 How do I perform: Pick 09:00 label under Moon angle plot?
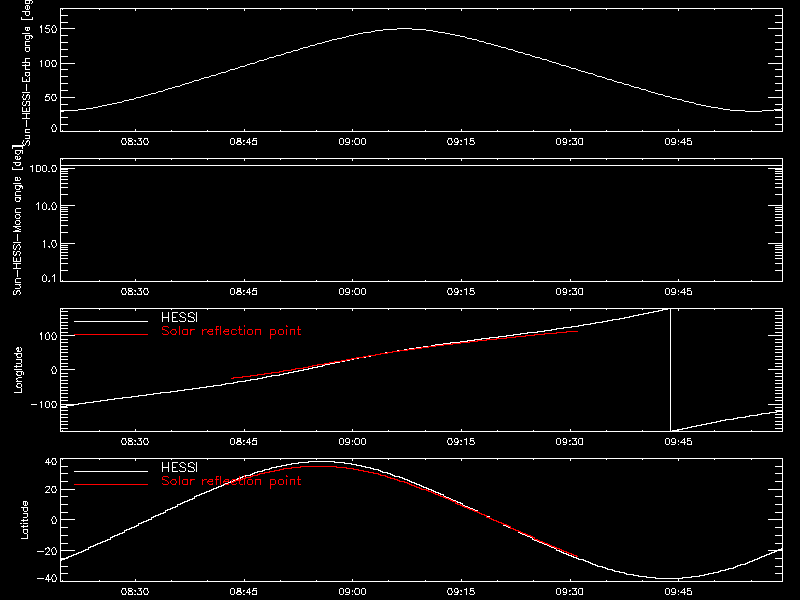click(x=352, y=292)
